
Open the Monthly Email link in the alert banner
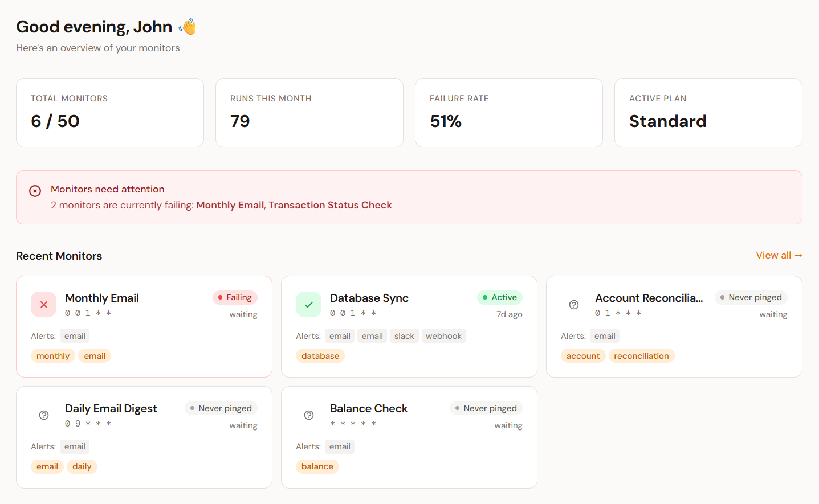tap(230, 205)
